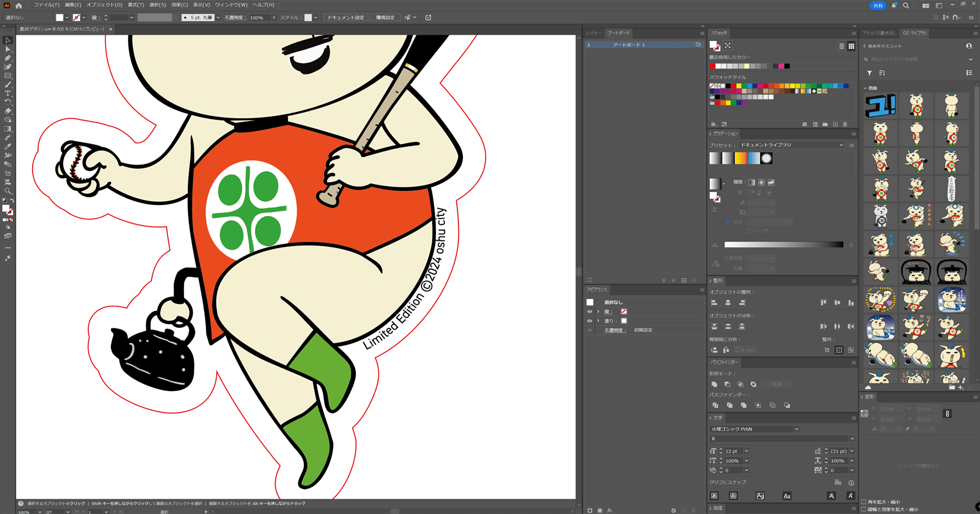The height and width of the screenshot is (514, 980).
Task: Pick the red swatch in recently used colors
Action: (712, 66)
